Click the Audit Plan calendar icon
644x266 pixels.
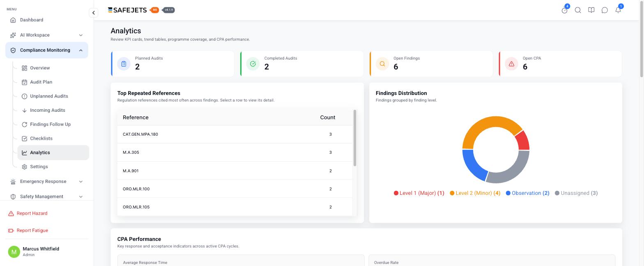point(25,82)
